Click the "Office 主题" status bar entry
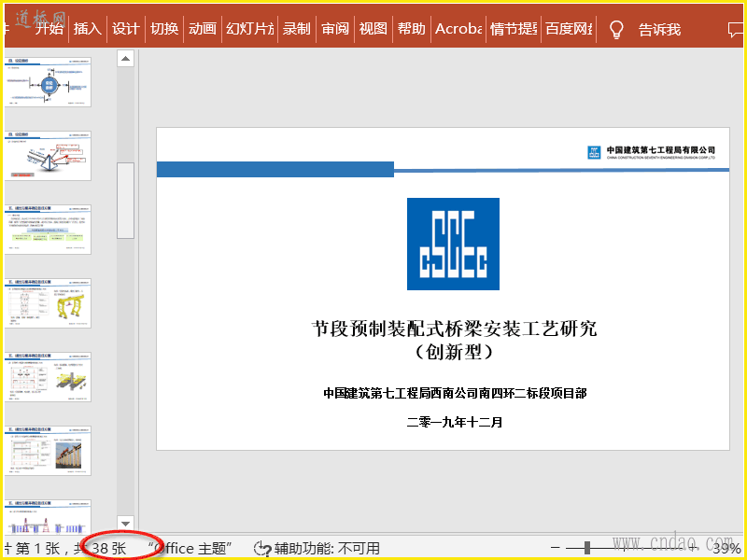 pyautogui.click(x=190, y=548)
